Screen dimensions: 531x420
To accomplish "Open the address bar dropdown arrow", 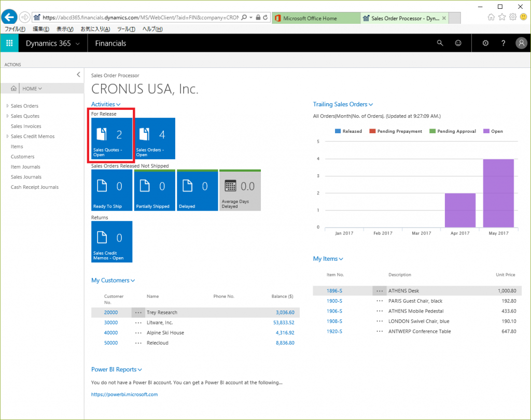I will [x=251, y=17].
